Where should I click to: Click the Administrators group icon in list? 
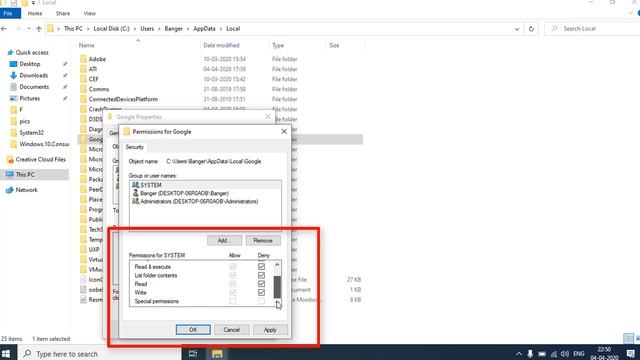click(136, 201)
